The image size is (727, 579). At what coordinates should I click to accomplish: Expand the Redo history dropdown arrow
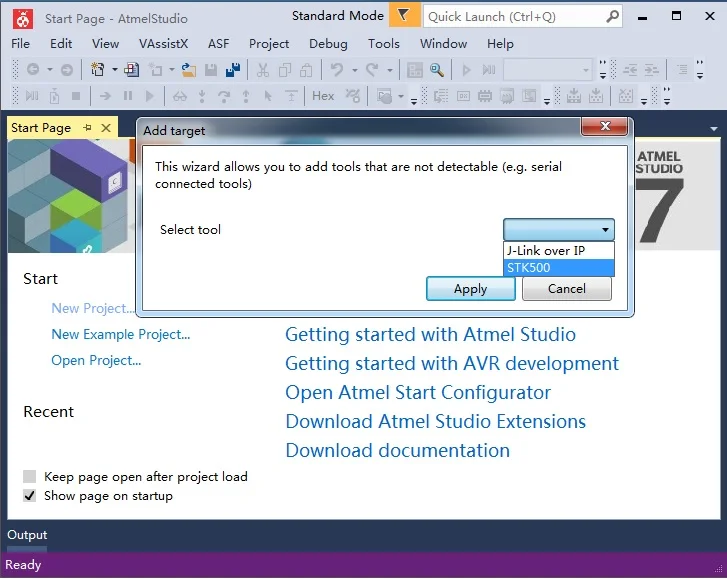[390, 70]
